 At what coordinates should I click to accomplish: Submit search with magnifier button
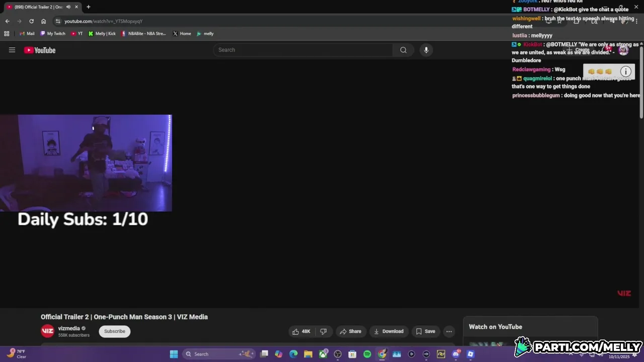click(x=404, y=50)
